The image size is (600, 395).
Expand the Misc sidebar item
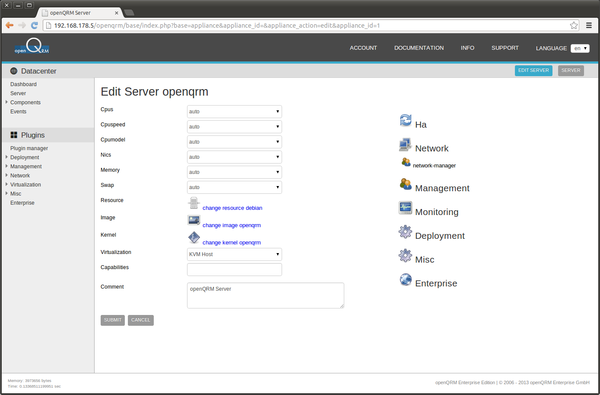(7, 193)
